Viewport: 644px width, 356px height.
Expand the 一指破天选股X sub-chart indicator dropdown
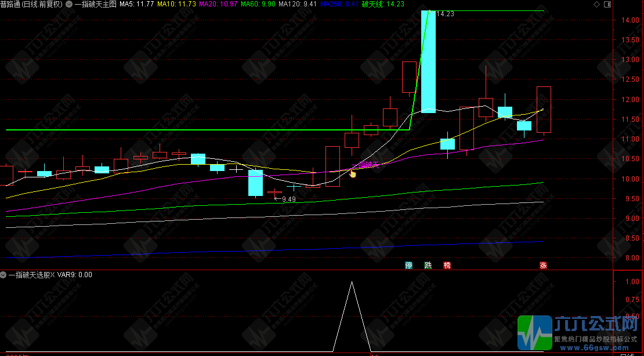click(x=4, y=275)
